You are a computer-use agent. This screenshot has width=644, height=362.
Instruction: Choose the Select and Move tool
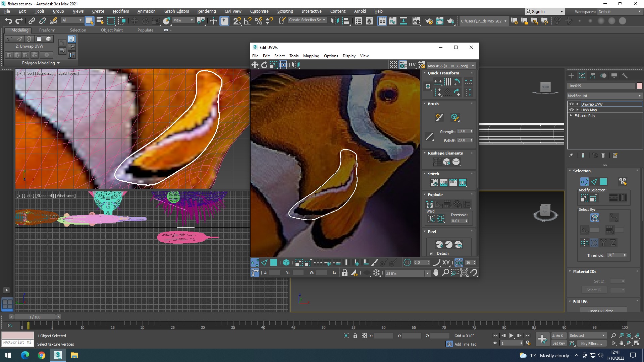click(x=134, y=21)
